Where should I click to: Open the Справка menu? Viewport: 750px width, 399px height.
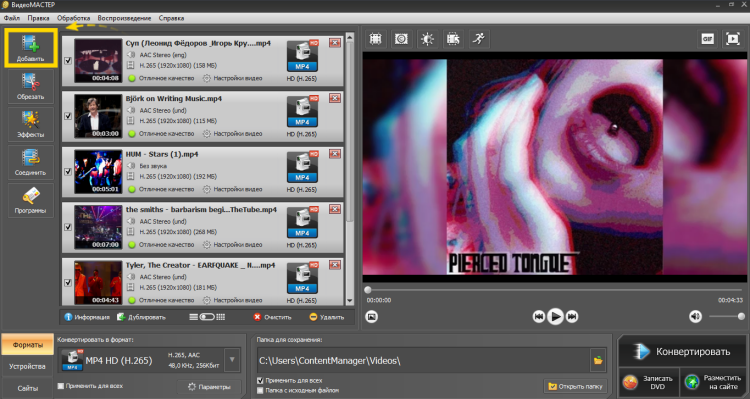coord(171,18)
